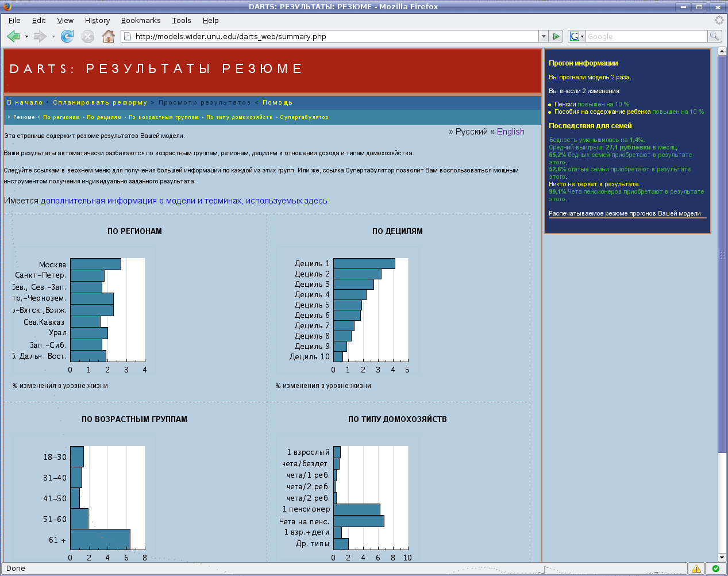Click inside the URL address field
728x576 pixels.
(x=333, y=36)
